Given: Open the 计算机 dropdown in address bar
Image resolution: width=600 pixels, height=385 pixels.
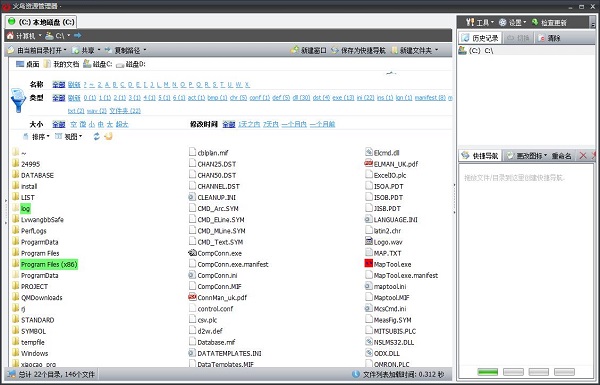Looking at the screenshot, I should (x=40, y=36).
